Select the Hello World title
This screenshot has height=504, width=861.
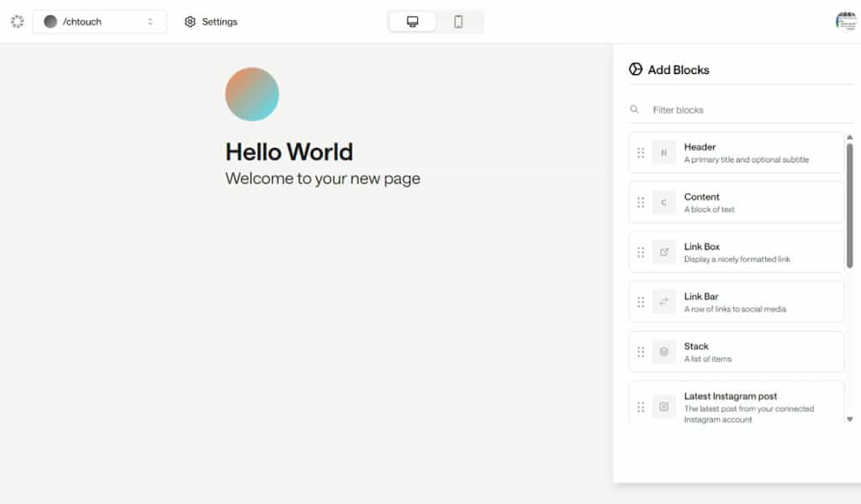pyautogui.click(x=289, y=152)
